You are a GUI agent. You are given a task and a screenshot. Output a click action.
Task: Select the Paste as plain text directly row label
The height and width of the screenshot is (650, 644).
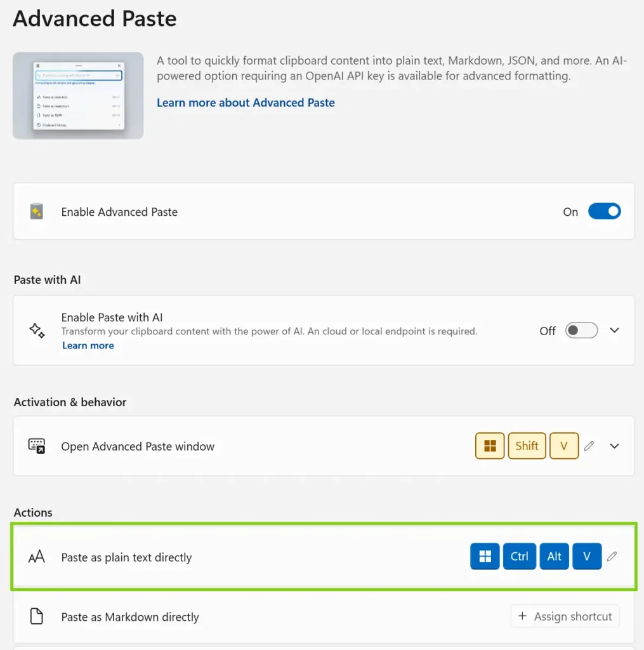tap(126, 557)
